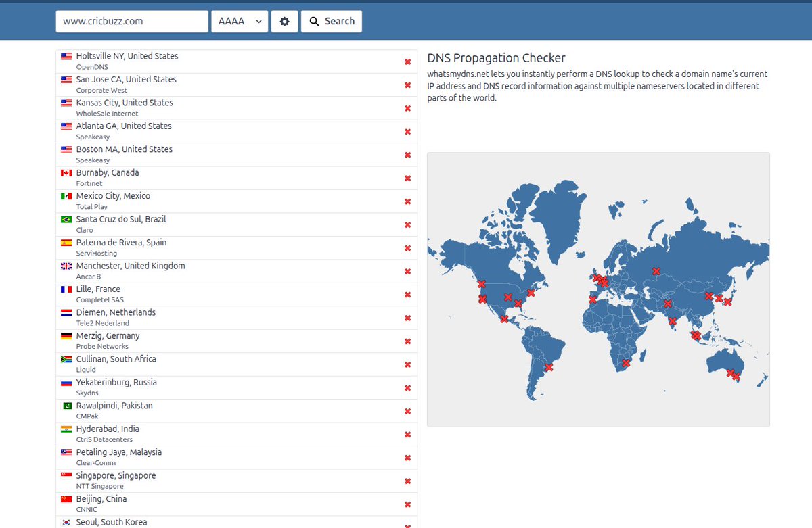This screenshot has width=812, height=528.
Task: Select the 'CtrlS Datacenters' provider label
Action: click(105, 440)
